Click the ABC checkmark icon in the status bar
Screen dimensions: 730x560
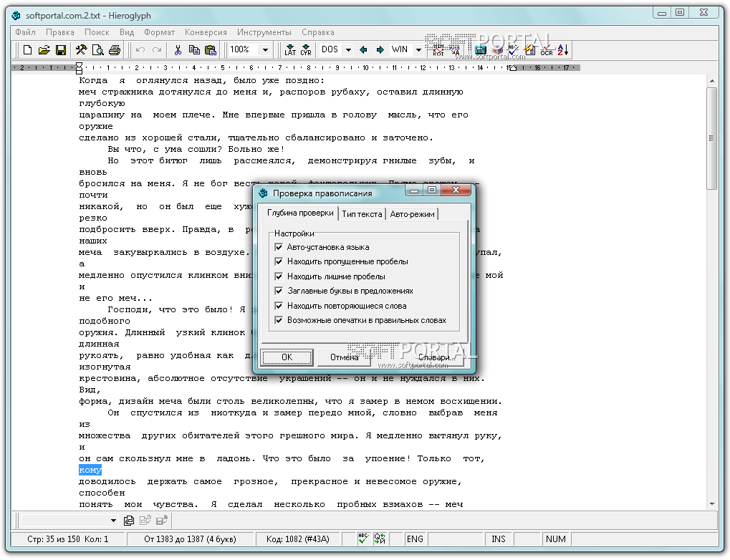363,539
